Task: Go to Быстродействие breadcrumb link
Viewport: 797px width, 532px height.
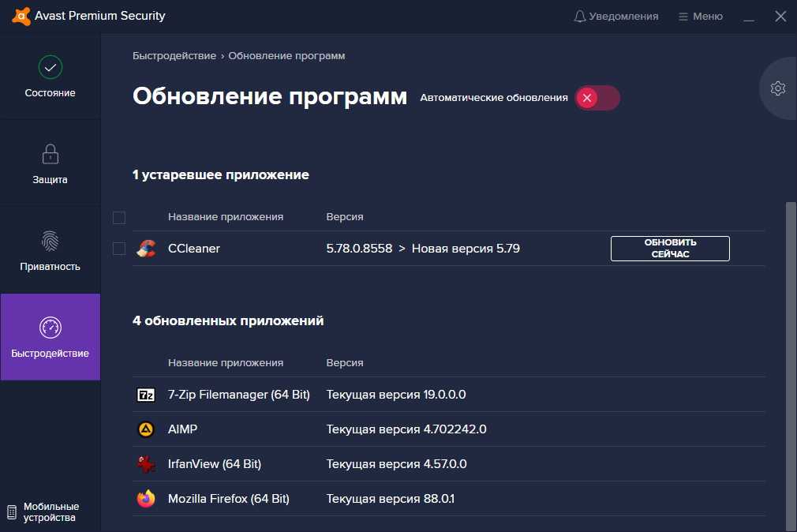Action: coord(174,56)
